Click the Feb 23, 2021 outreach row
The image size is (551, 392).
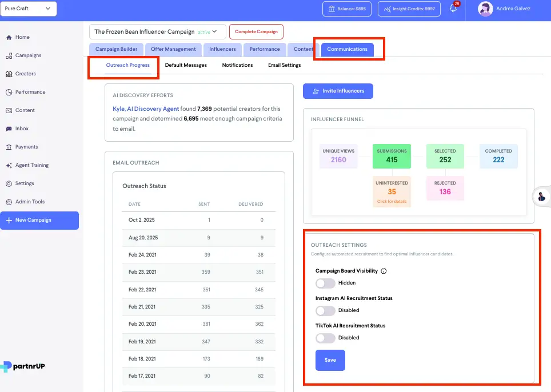click(x=199, y=272)
